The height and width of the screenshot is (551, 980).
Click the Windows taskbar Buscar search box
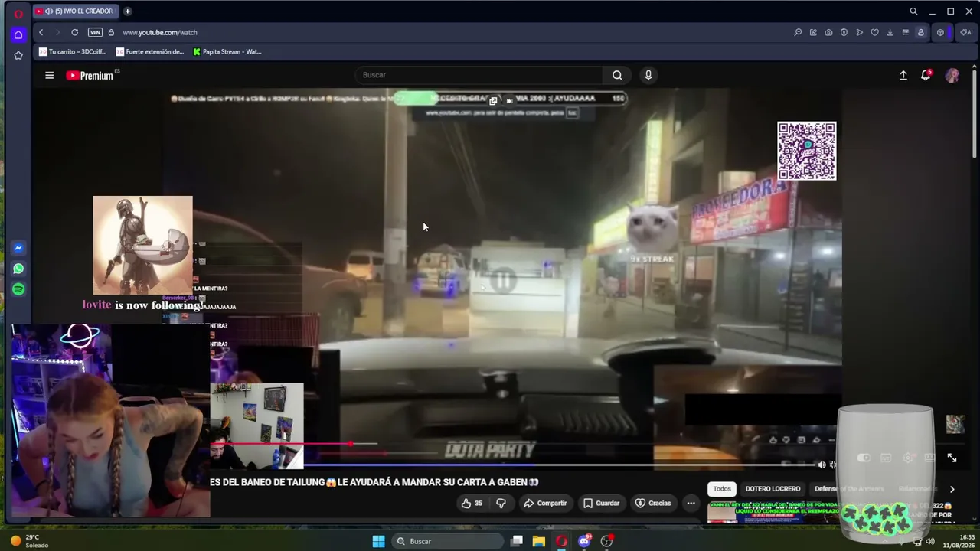(447, 541)
